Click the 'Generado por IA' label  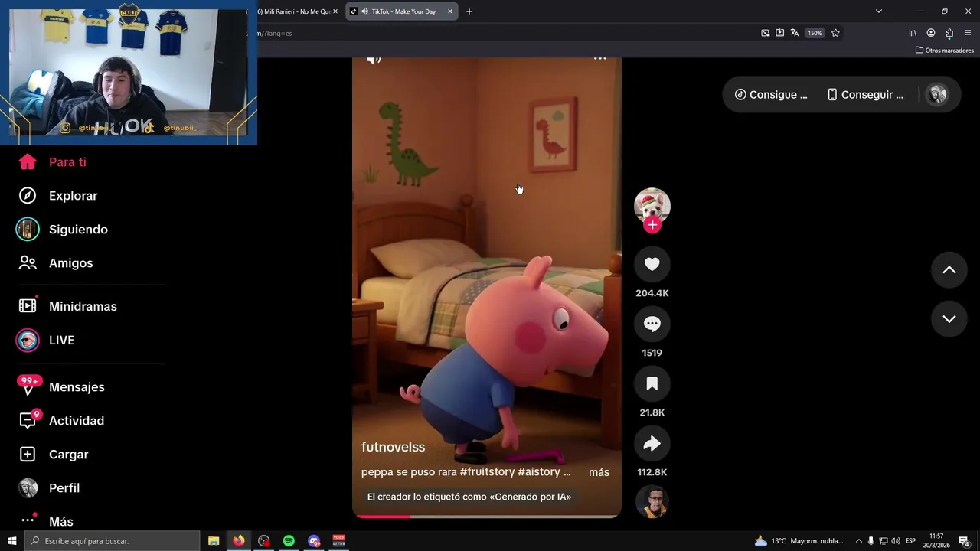click(x=469, y=497)
